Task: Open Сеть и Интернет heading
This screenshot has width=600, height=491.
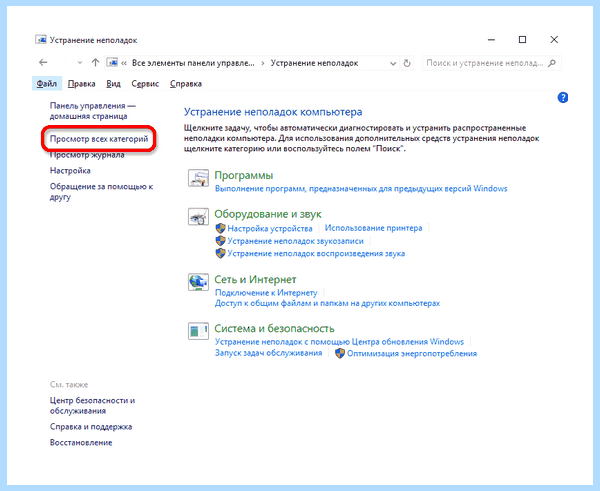Action: click(255, 279)
